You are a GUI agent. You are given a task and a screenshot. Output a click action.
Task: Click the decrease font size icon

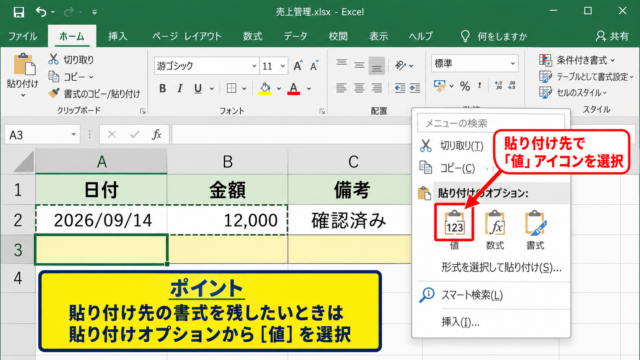[x=314, y=66]
